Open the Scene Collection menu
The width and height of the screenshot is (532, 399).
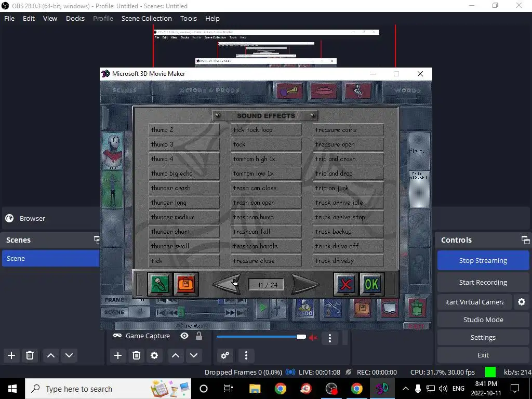tap(147, 18)
